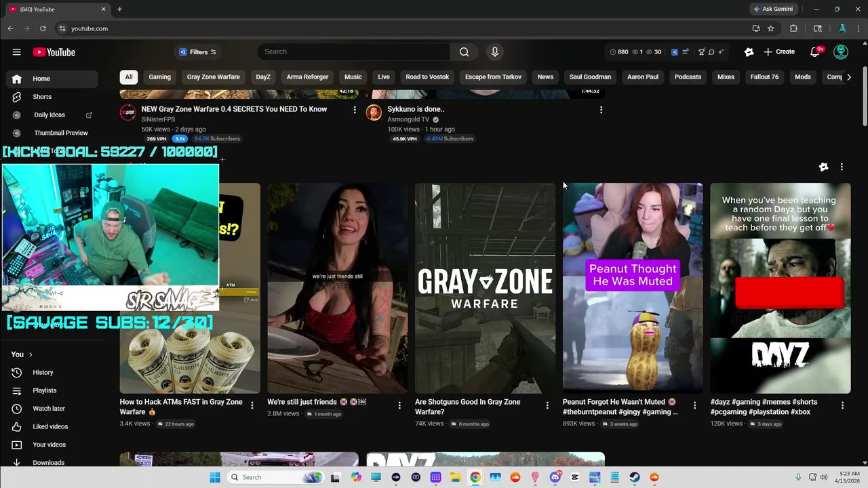Open Steam from the taskbar

[635, 477]
